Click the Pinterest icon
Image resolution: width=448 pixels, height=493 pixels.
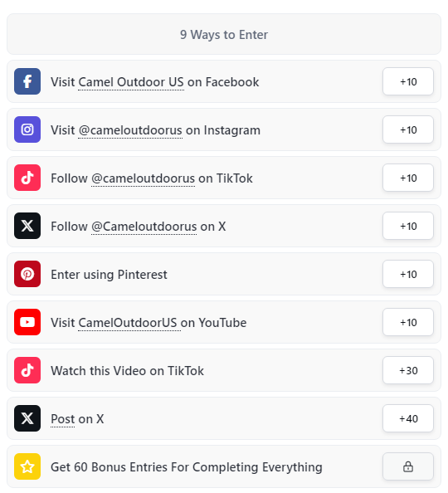tap(27, 274)
